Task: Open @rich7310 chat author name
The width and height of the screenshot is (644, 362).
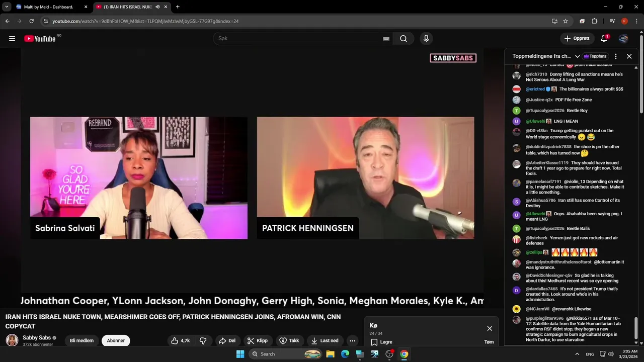Action: tap(536, 74)
